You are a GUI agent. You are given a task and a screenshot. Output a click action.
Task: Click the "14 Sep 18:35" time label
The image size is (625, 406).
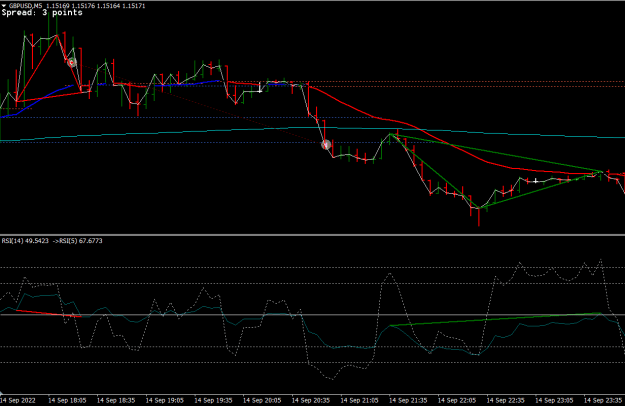point(116,400)
